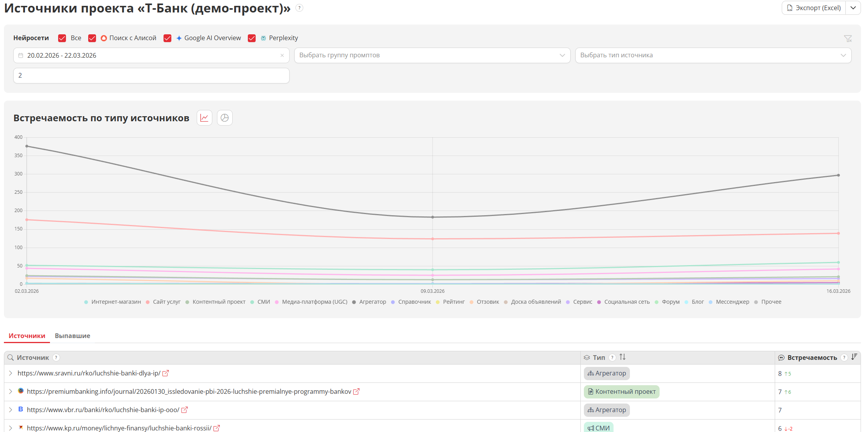Viewport: 868px width, 432px height.
Task: Switch to line chart view icon
Action: tap(204, 118)
